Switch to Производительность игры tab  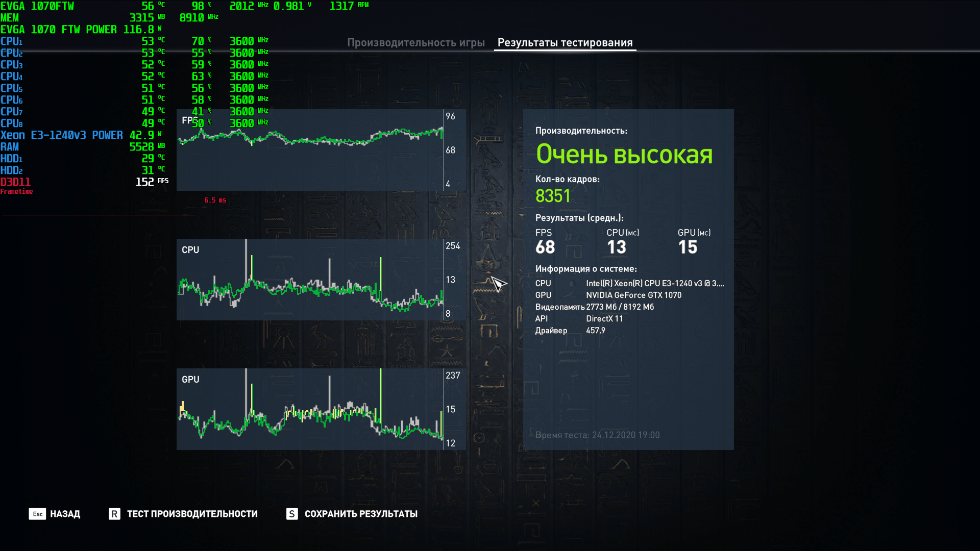click(x=415, y=43)
